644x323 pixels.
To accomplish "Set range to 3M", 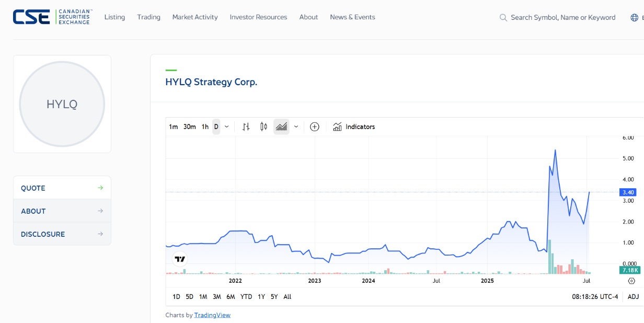I will point(216,296).
